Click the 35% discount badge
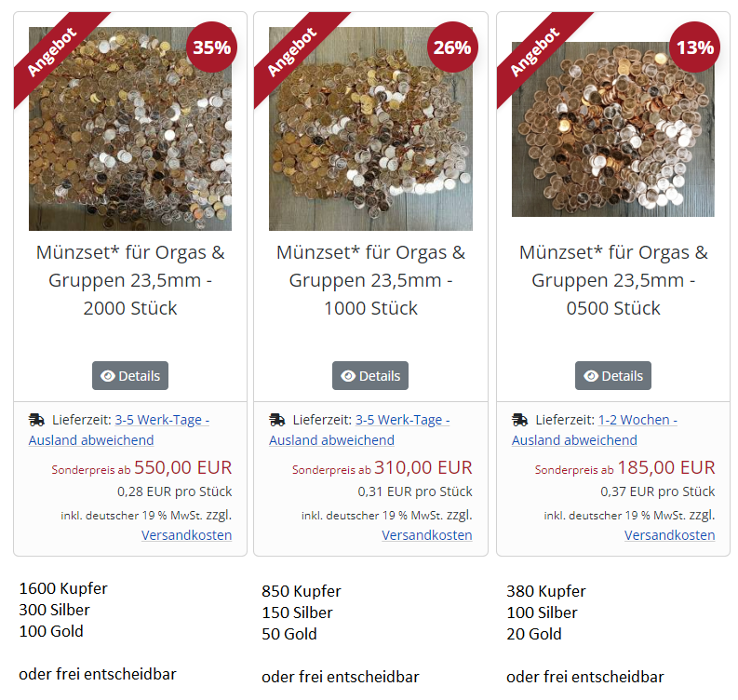The width and height of the screenshot is (738, 700). click(x=212, y=47)
